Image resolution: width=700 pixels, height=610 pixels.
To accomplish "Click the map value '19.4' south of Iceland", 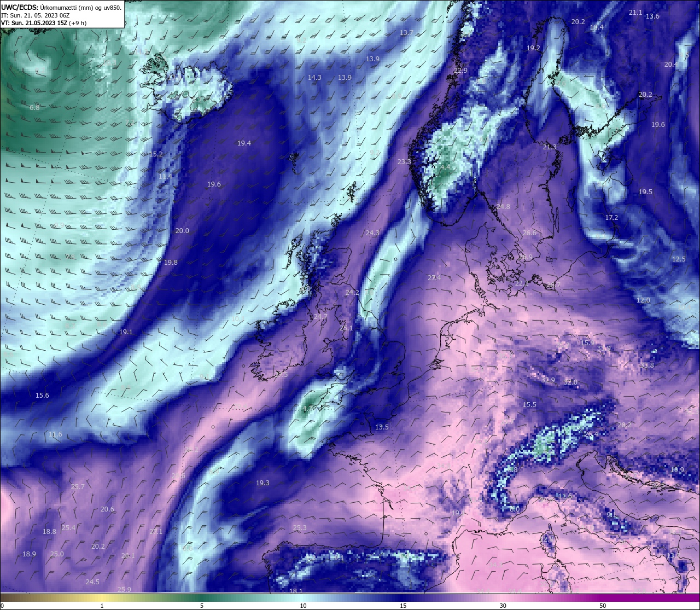I will pyautogui.click(x=244, y=143).
